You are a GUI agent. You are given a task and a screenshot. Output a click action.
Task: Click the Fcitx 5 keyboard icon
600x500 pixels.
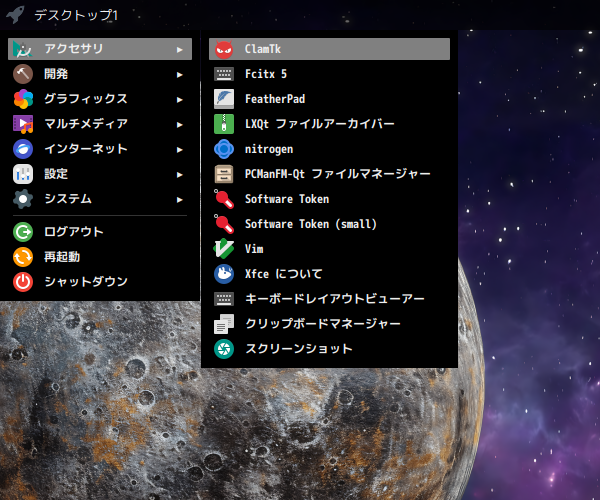tap(224, 74)
